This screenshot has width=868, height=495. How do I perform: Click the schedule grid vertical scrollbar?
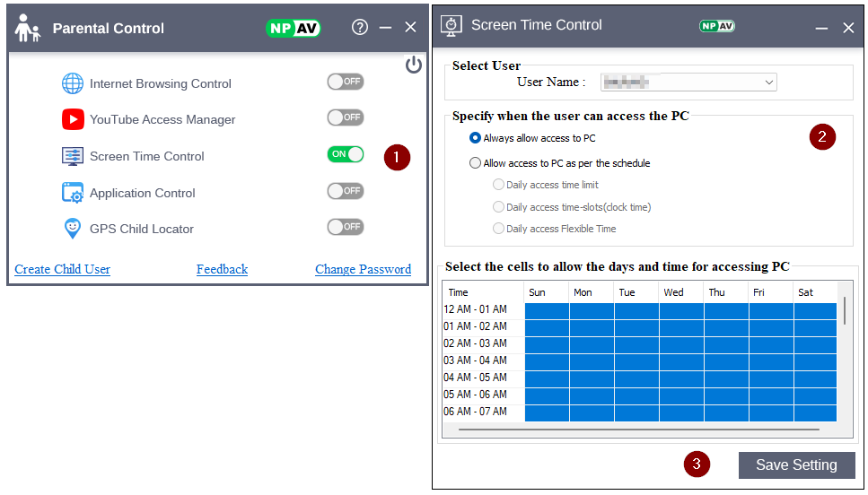(x=844, y=310)
